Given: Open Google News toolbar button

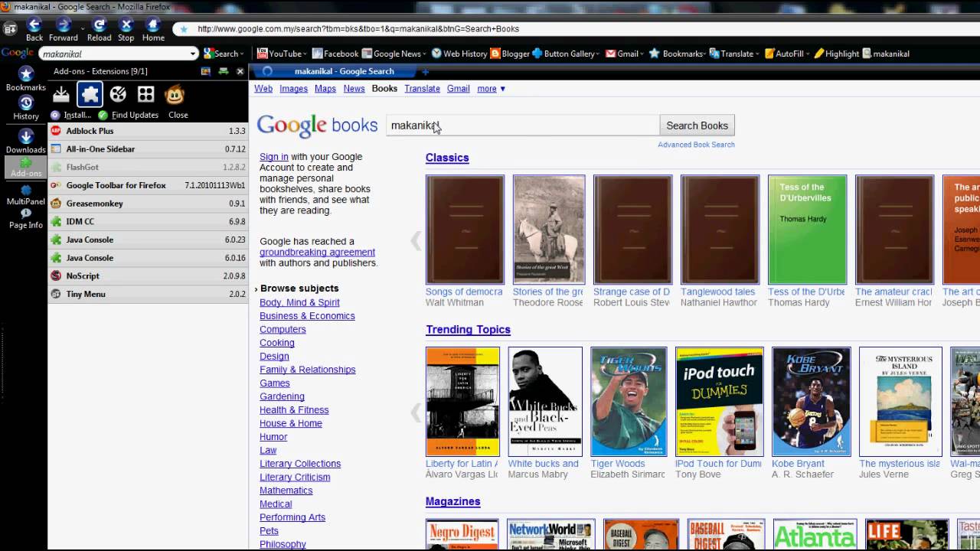Looking at the screenshot, I should click(394, 54).
